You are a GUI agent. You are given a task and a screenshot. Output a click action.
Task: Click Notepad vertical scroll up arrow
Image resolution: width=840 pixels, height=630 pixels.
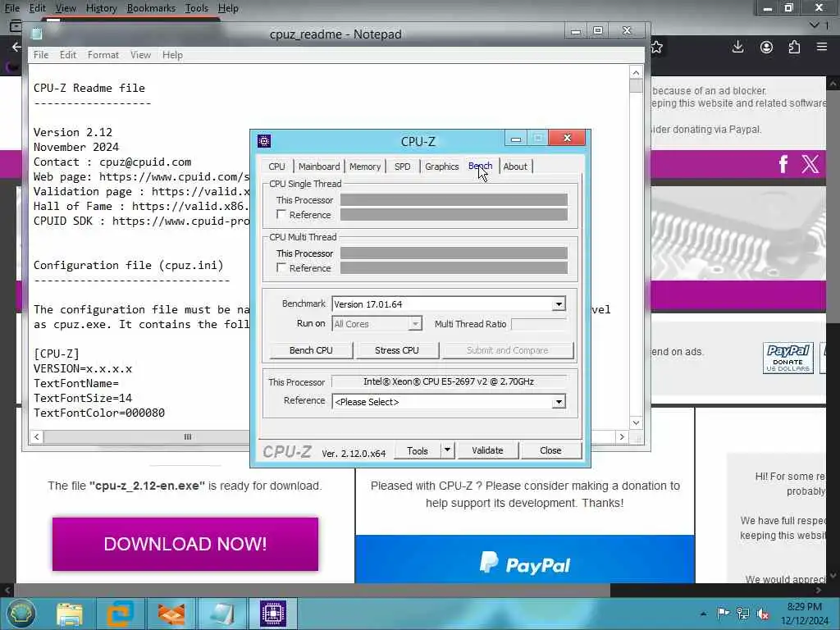click(636, 72)
